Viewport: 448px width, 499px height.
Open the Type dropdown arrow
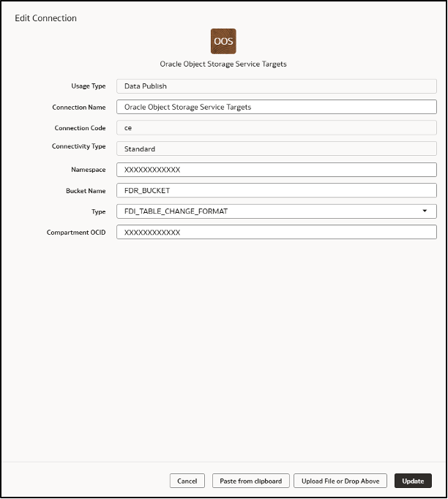[x=425, y=211]
